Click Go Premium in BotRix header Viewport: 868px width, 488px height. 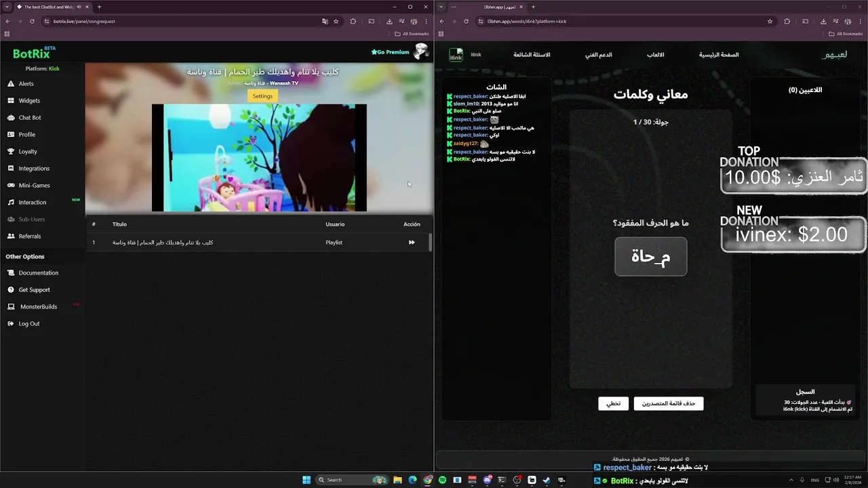(390, 52)
